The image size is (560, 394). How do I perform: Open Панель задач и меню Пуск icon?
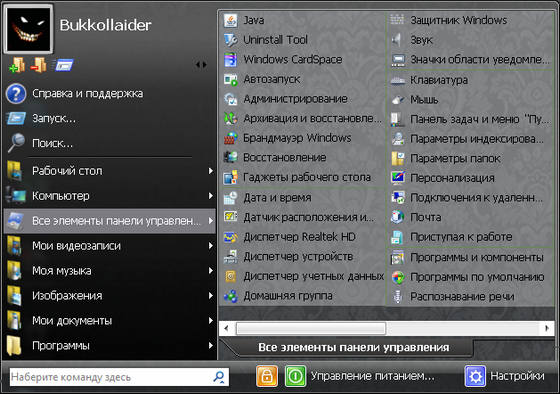398,119
